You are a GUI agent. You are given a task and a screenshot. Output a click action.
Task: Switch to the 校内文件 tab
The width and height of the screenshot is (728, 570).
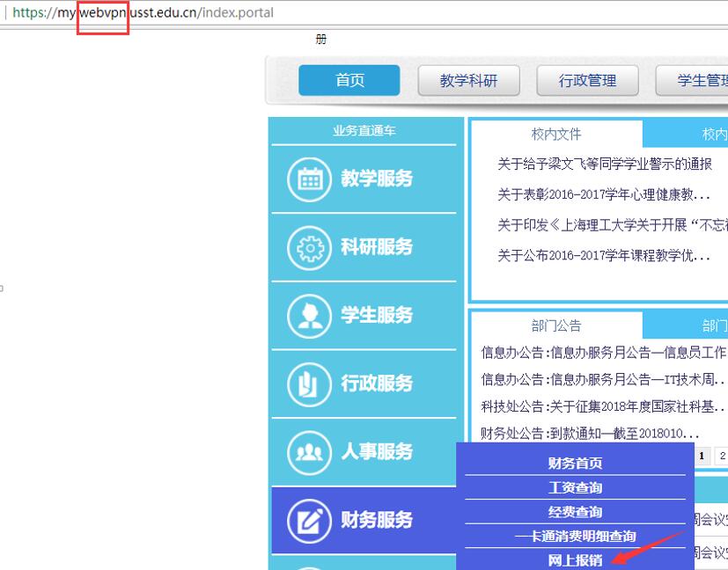(556, 134)
